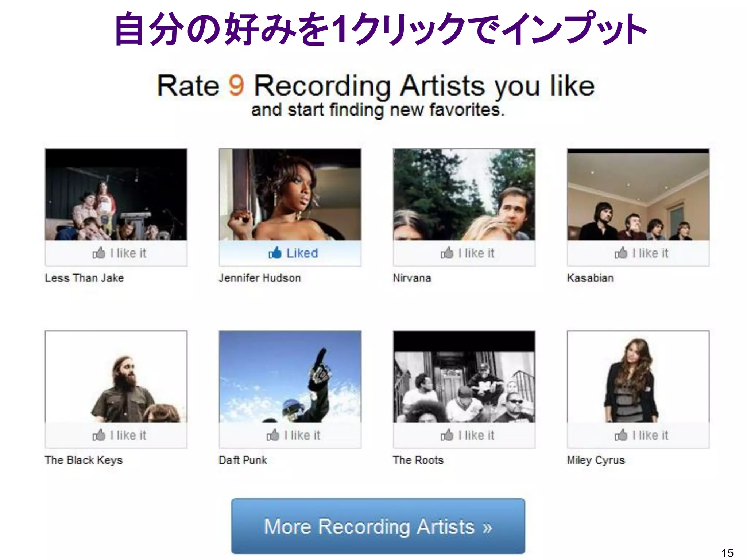Open the Jennifer Hudson portrait thumbnail
Screen dimensions: 747x560
[x=290, y=194]
